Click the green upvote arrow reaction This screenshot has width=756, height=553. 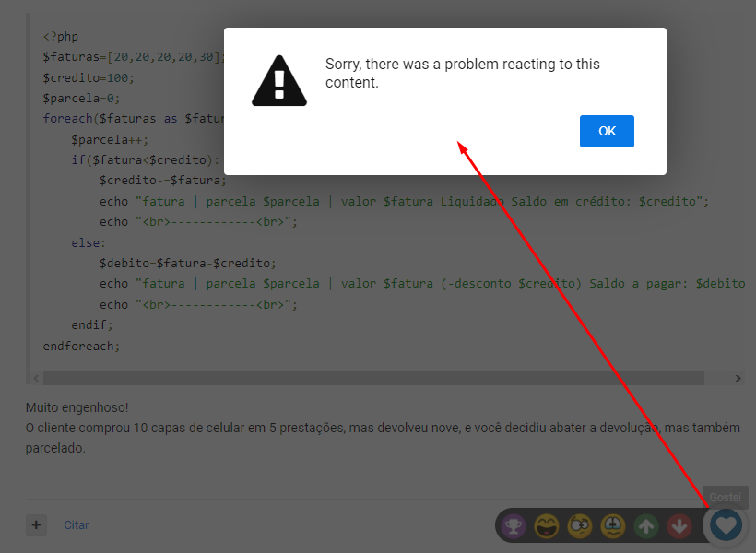pos(646,525)
